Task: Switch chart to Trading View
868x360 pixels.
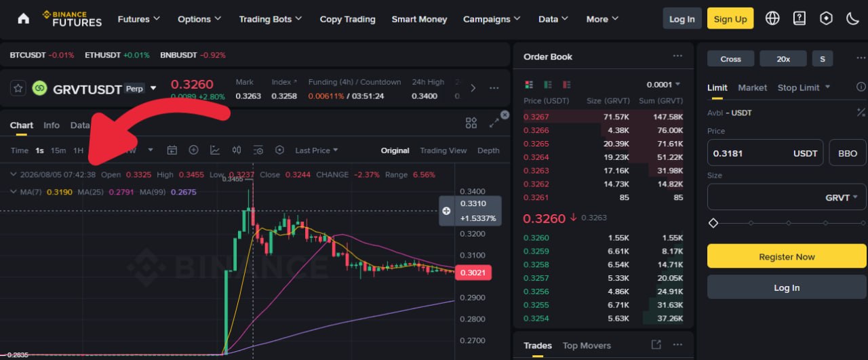Action: (443, 151)
